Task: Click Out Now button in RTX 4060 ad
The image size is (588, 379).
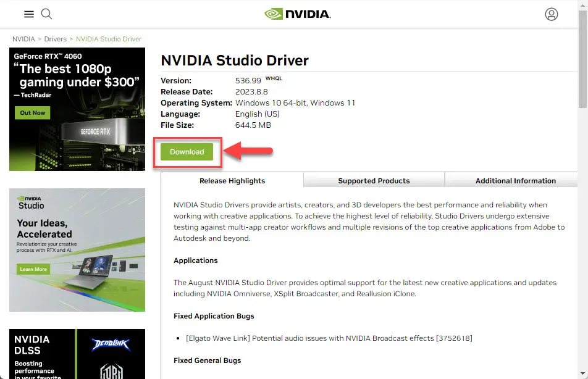Action: [33, 113]
